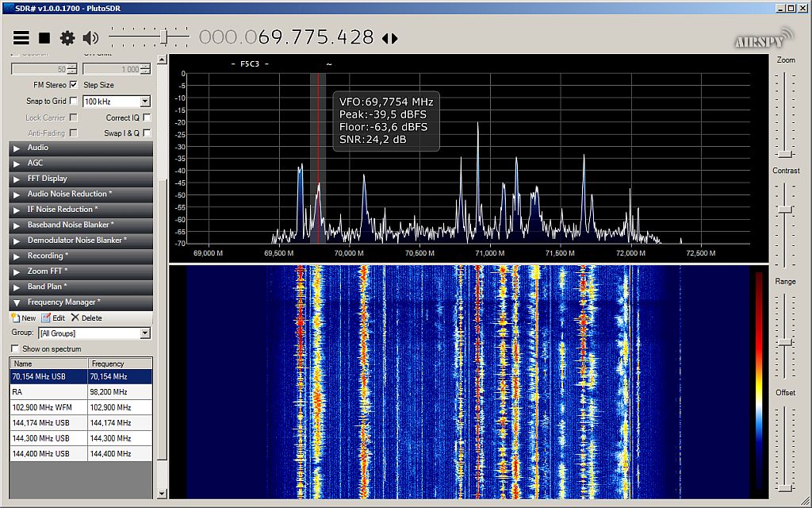The image size is (812, 508).
Task: Click the New frequency entry icon
Action: [x=24, y=317]
